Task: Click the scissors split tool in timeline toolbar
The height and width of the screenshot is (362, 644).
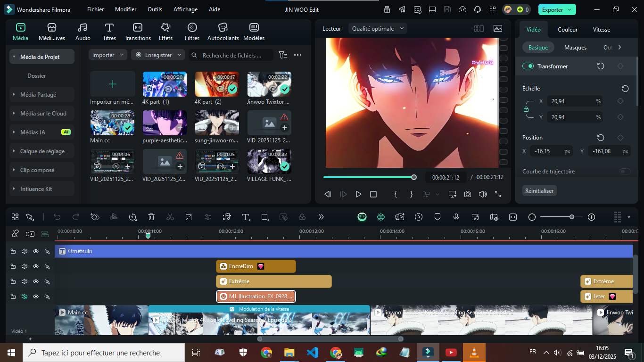Action: [x=170, y=217]
